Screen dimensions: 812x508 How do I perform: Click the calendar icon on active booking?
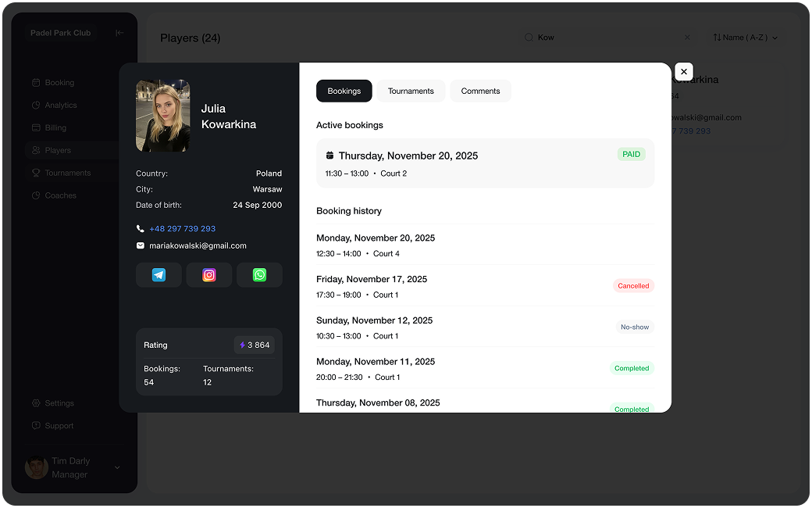coord(330,156)
